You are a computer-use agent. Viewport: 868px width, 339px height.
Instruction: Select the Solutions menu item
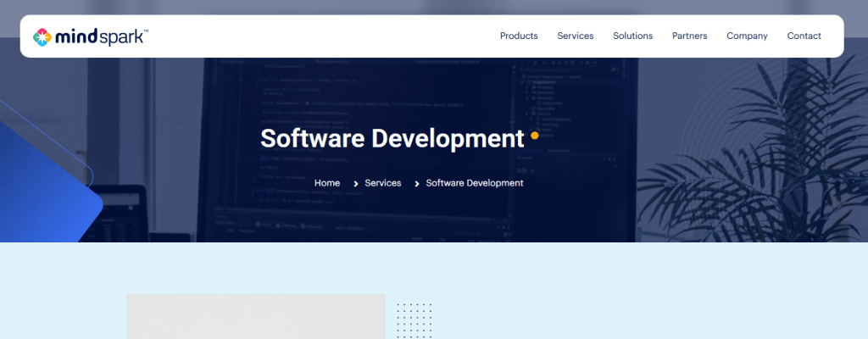coord(632,36)
